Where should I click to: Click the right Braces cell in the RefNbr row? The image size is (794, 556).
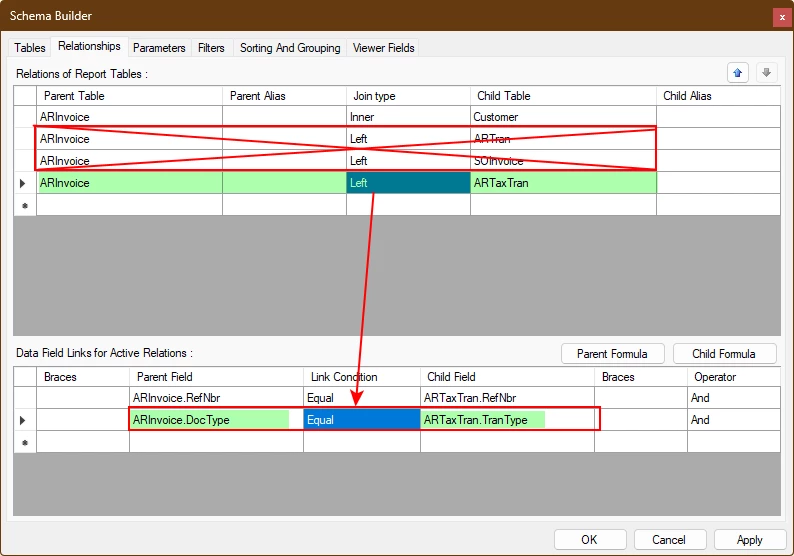click(641, 398)
